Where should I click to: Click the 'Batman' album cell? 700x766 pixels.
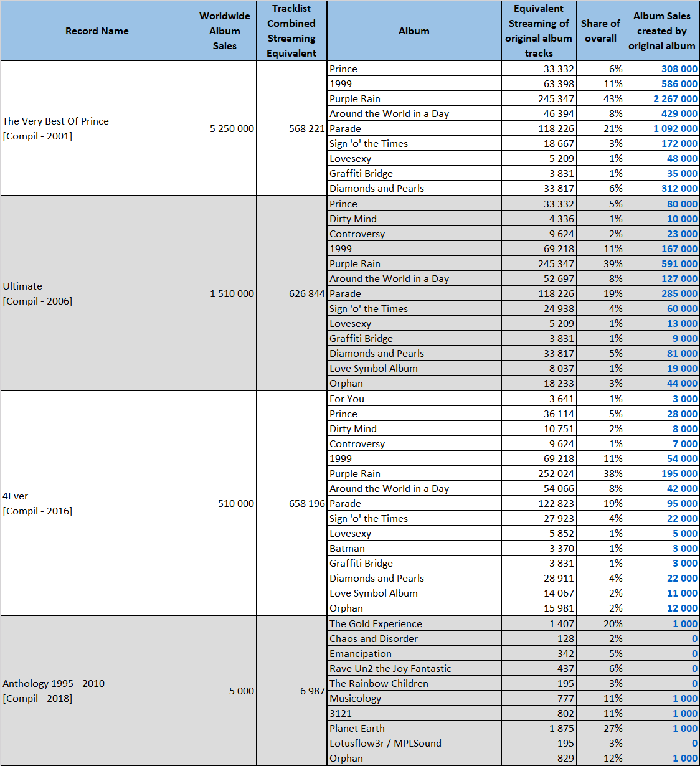(414, 548)
